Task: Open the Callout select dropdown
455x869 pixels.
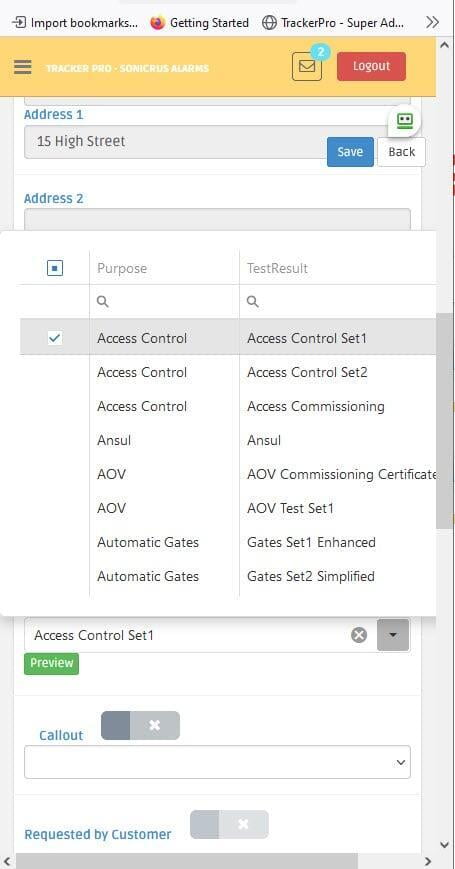Action: tap(217, 762)
